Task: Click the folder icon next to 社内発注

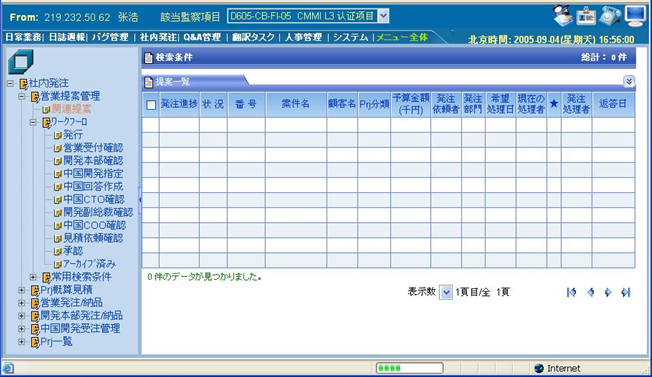Action: click(x=23, y=84)
